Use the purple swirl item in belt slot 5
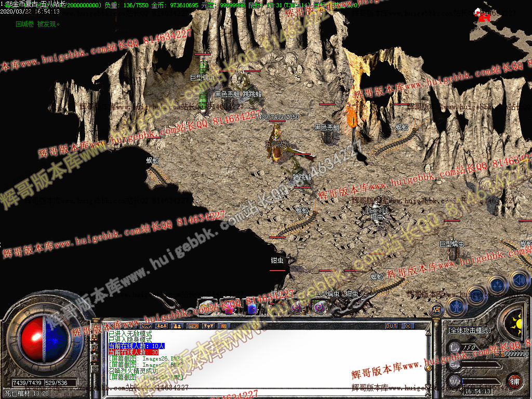The image size is (532, 399). tap(296, 308)
